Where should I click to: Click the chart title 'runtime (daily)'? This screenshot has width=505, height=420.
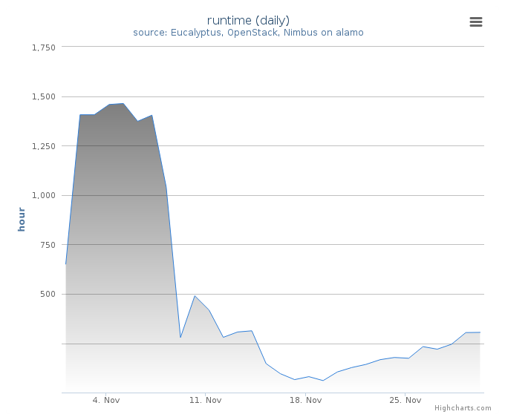coord(248,21)
